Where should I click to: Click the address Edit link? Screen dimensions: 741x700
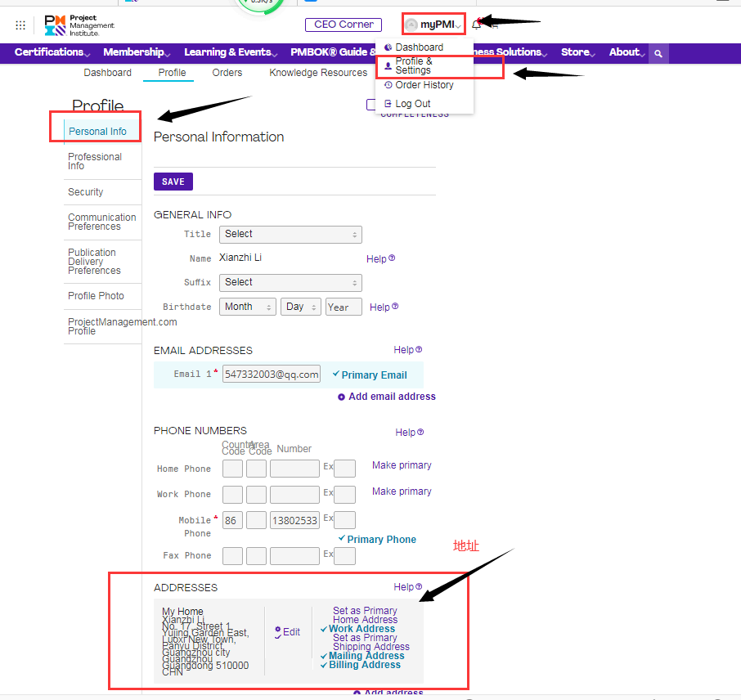click(x=291, y=632)
